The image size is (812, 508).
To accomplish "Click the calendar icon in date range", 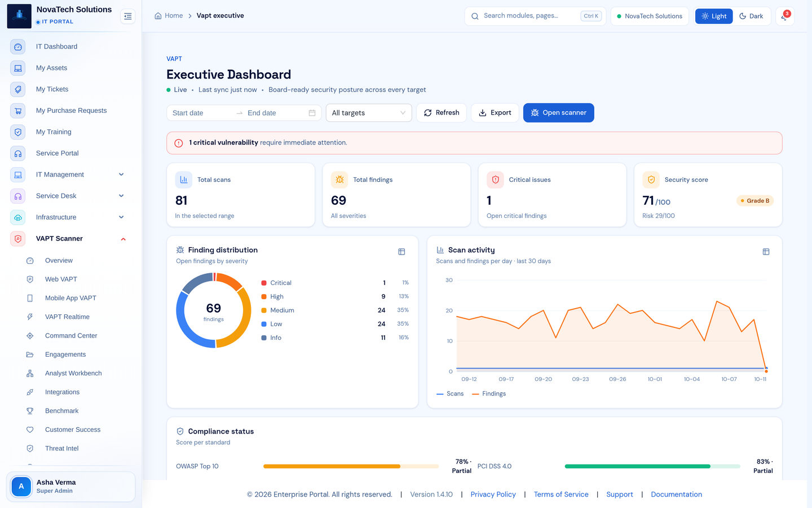I will point(312,113).
